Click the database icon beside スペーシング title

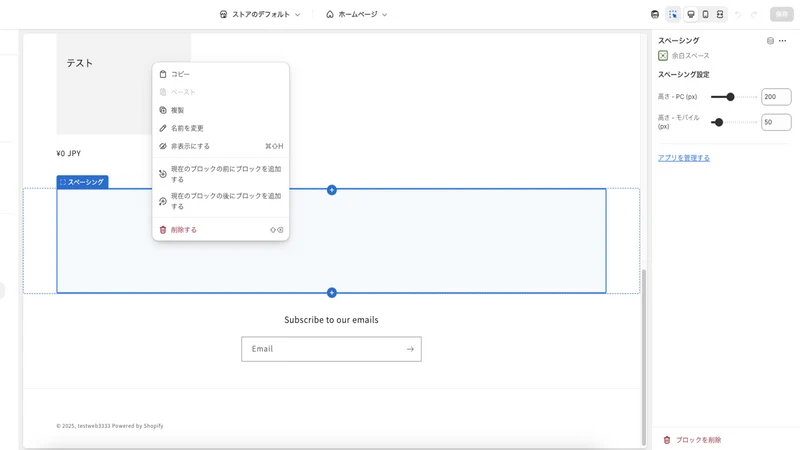point(770,40)
